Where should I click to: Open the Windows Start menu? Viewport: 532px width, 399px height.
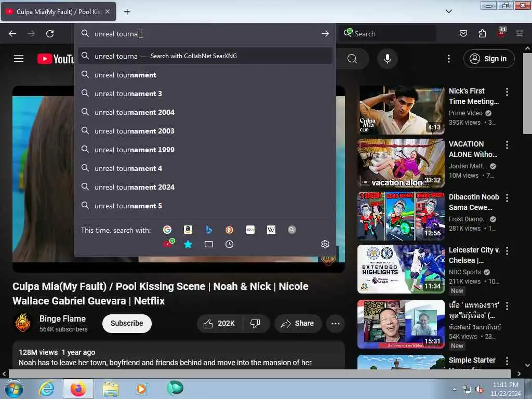[x=14, y=389]
